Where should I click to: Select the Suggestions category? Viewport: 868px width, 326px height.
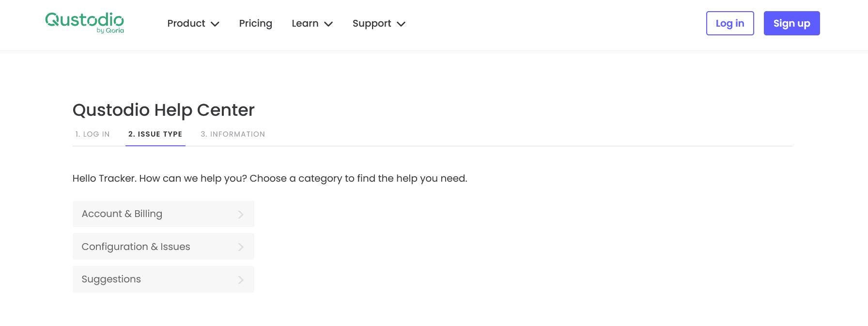click(x=163, y=279)
